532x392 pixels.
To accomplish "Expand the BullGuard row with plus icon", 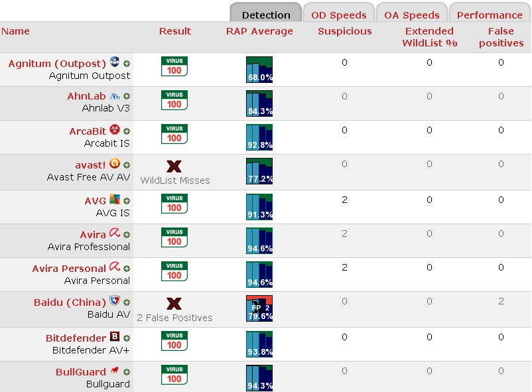I will [127, 373].
